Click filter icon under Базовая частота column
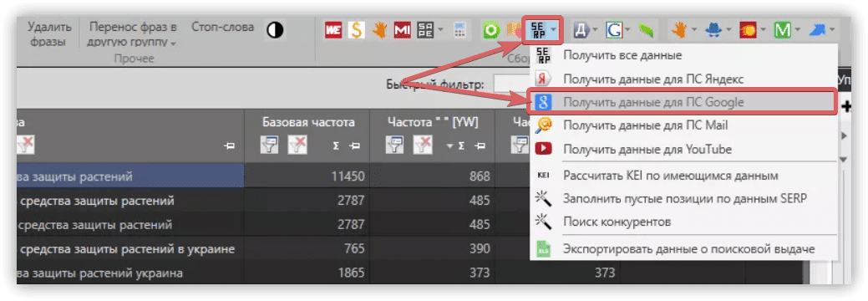868x301 pixels. click(270, 145)
